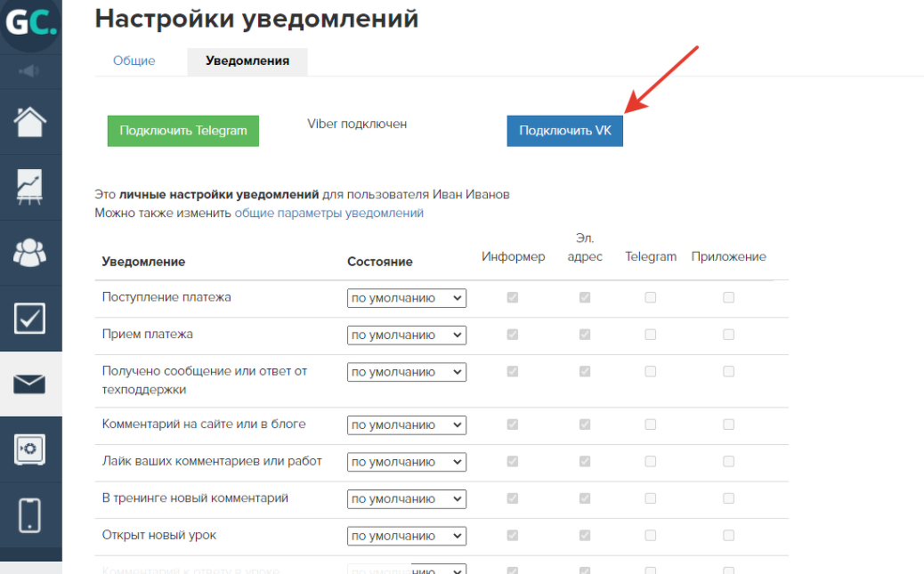Viewport: 924px width, 574px height.
Task: Open the users group icon
Action: pyautogui.click(x=29, y=253)
